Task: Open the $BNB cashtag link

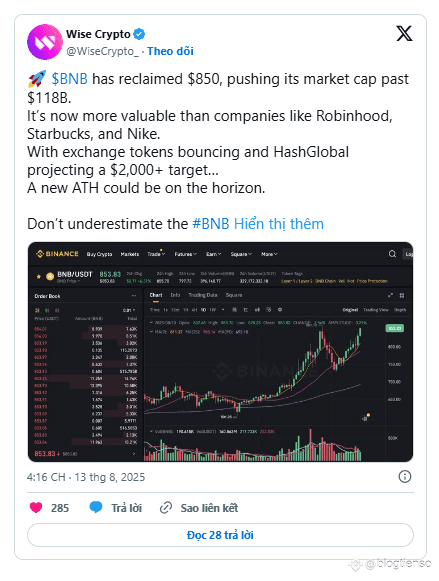Action: pos(70,79)
